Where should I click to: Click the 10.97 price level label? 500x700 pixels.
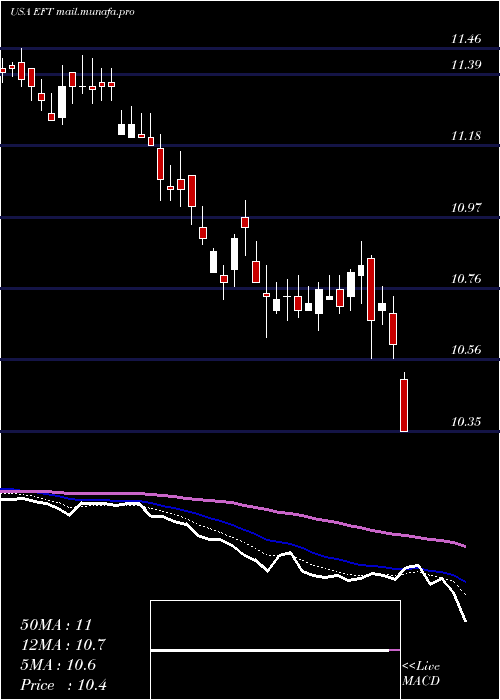466,208
